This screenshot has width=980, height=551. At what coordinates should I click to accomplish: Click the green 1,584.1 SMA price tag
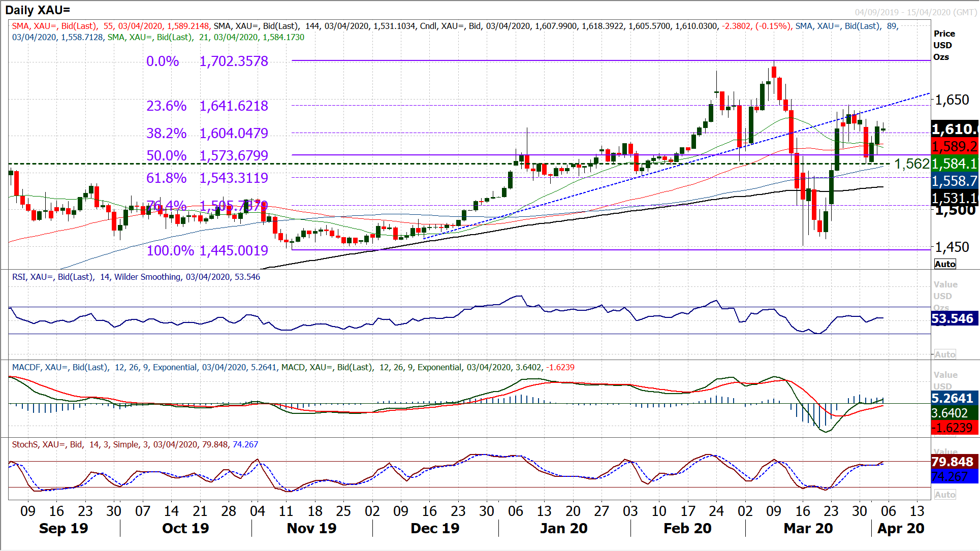[x=955, y=164]
